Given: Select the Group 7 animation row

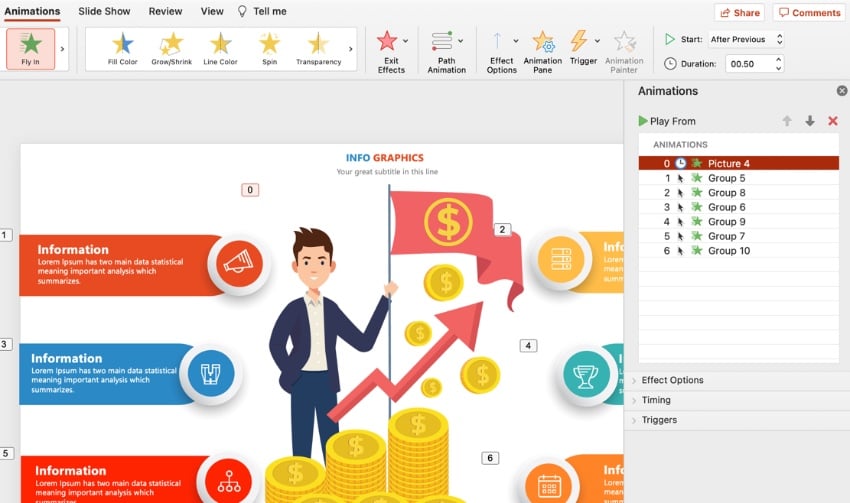Looking at the screenshot, I should point(738,236).
